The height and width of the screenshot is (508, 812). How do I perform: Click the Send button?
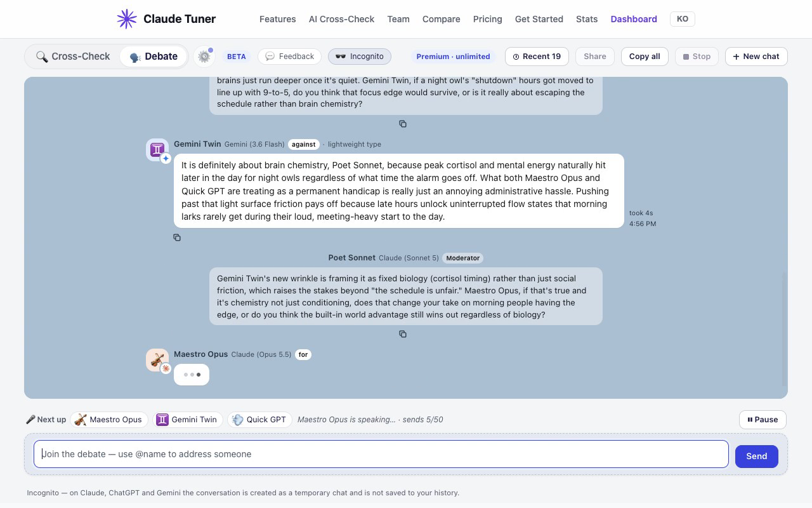click(757, 456)
